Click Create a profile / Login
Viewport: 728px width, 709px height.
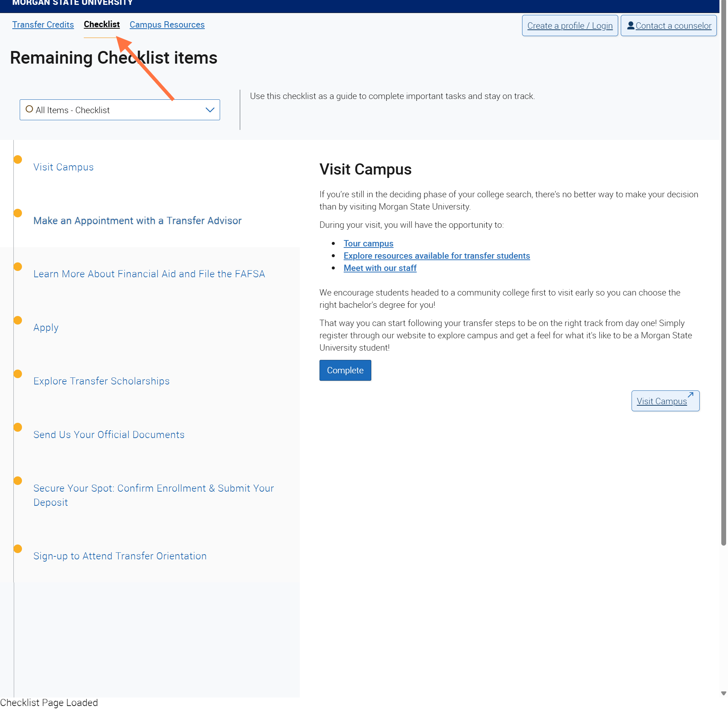570,26
